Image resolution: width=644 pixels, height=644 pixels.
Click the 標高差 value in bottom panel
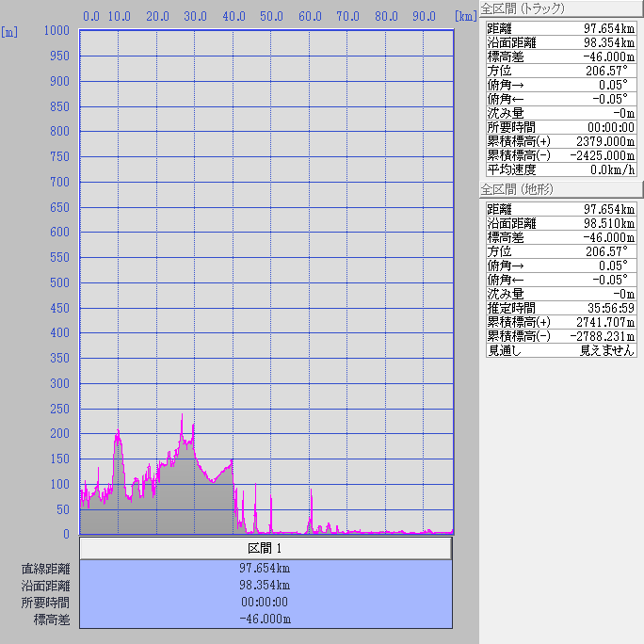tap(265, 619)
